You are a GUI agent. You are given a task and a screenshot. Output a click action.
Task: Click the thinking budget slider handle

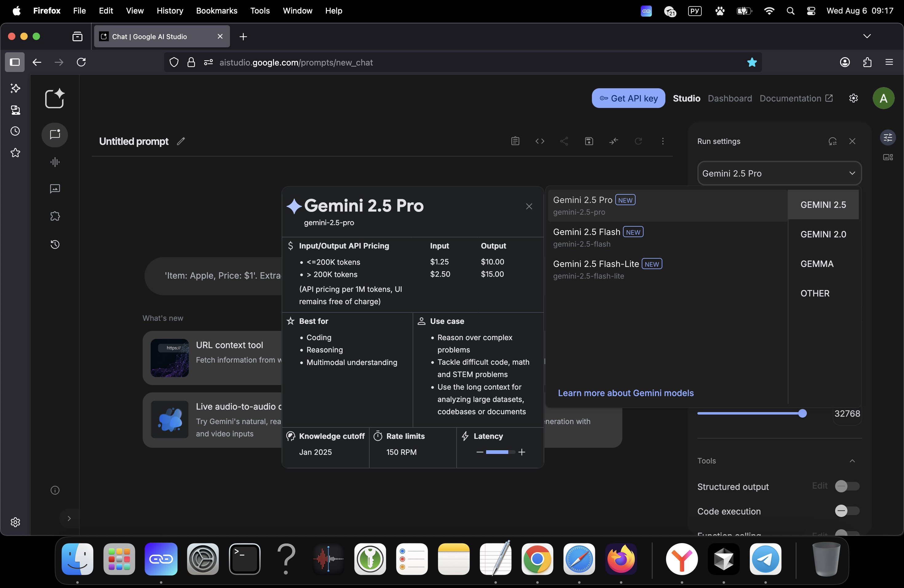(802, 414)
